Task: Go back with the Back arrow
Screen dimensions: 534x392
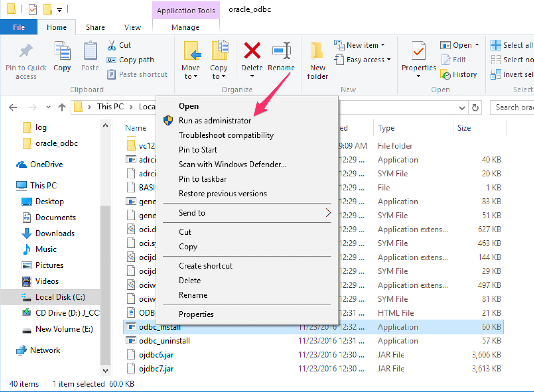Action: (x=13, y=107)
